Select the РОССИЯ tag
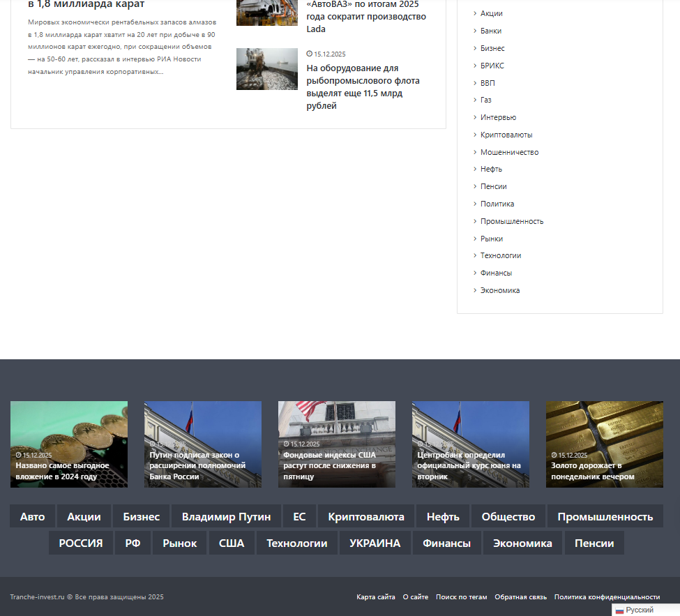Image resolution: width=680 pixels, height=616 pixels. [81, 543]
